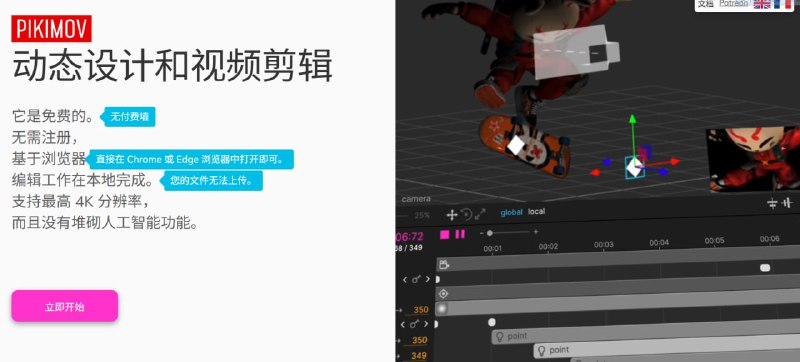Select the rotate gizmo tool
Viewport: 800px width, 362px height.
pos(466,214)
